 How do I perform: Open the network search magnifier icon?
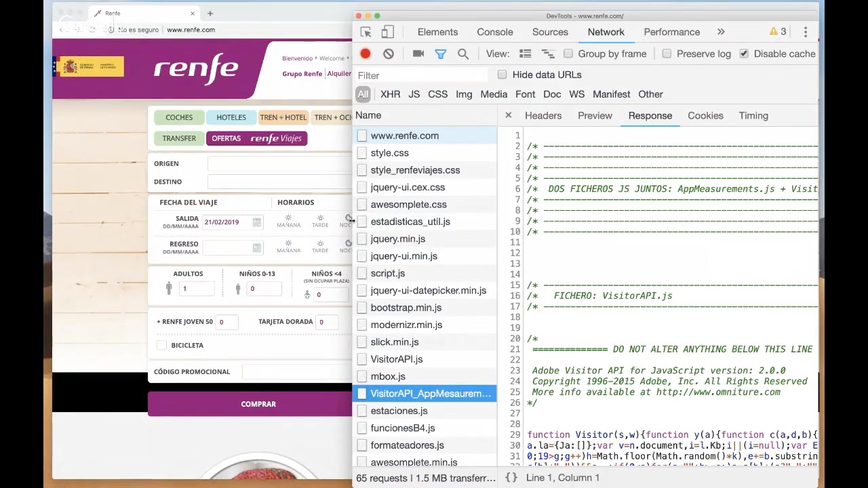[463, 54]
